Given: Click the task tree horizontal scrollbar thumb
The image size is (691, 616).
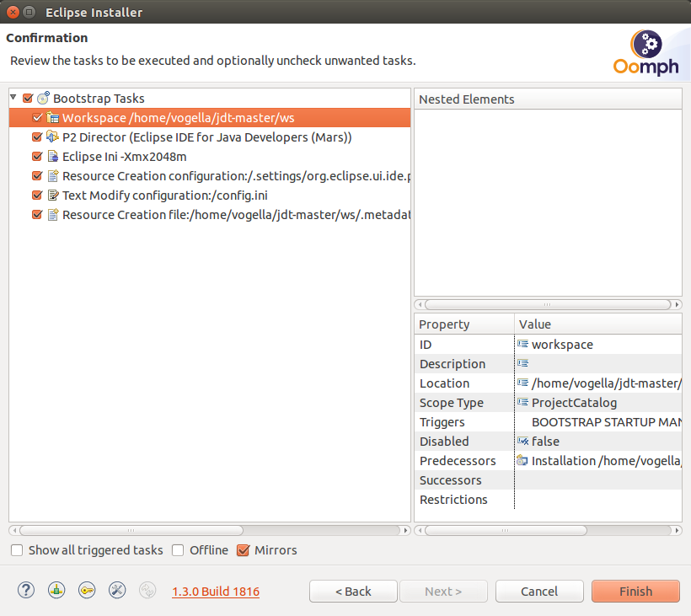Looking at the screenshot, I should point(131,530).
